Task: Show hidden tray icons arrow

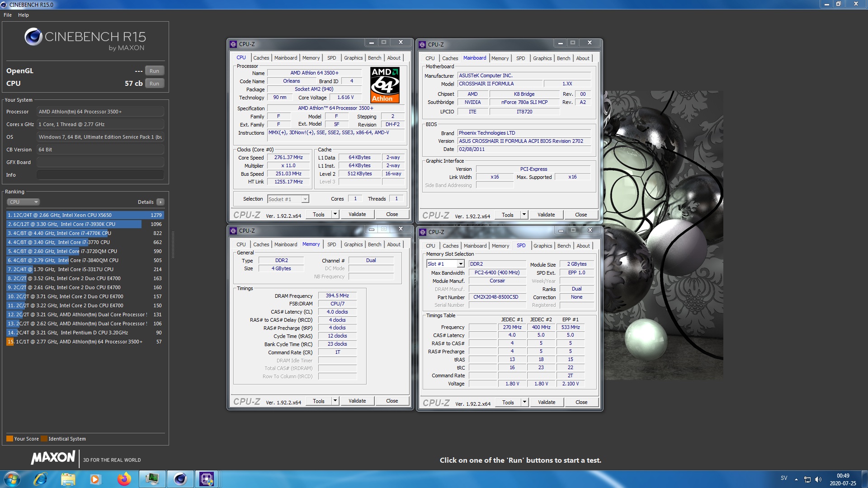Action: point(796,479)
